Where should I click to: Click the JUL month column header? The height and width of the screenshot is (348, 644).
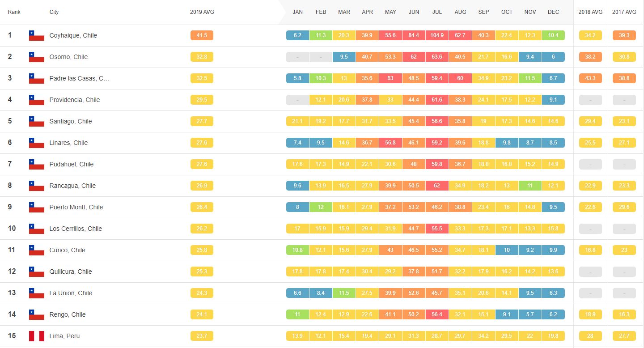[x=437, y=12]
